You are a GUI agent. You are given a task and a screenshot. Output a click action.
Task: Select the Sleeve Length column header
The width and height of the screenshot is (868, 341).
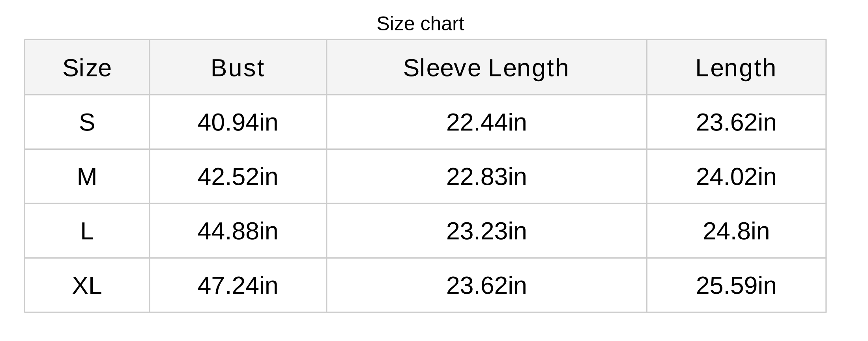coord(486,68)
